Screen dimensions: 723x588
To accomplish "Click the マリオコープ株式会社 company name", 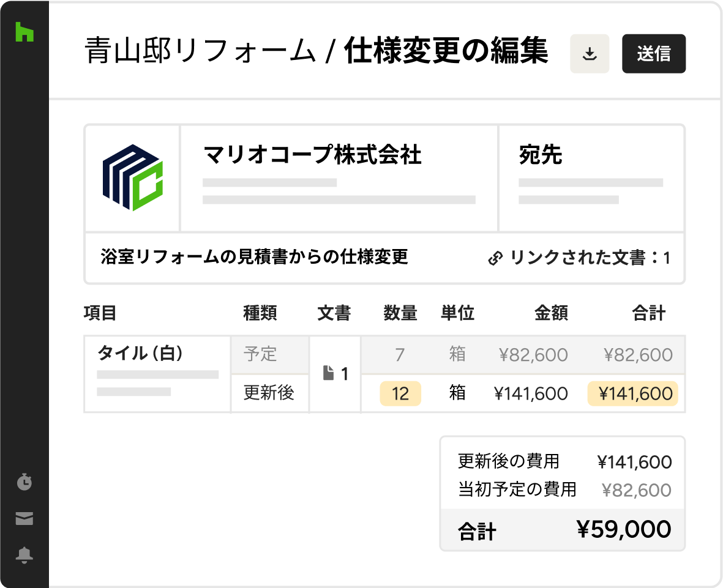I will 312,155.
